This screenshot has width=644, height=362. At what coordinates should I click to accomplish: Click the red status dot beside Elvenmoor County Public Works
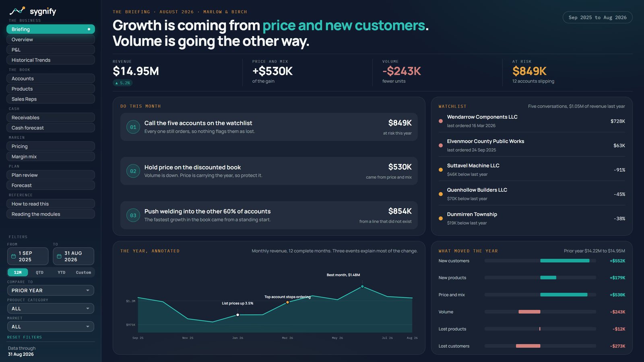(x=441, y=146)
